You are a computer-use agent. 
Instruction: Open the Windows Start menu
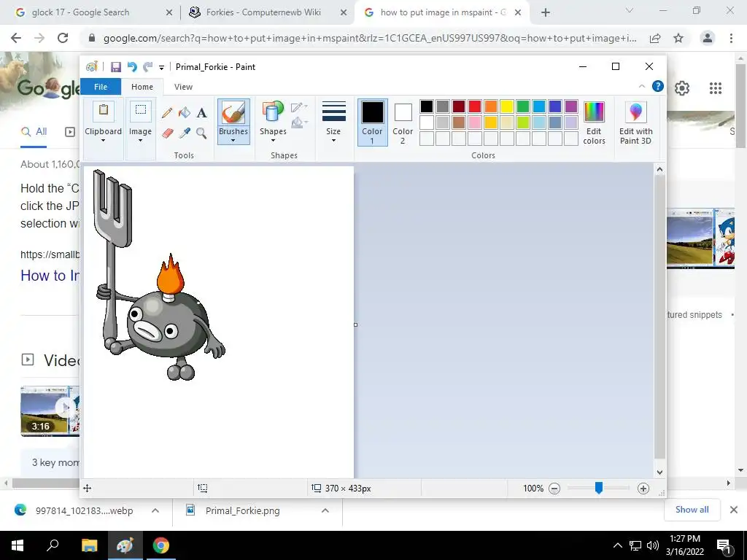coord(18,545)
